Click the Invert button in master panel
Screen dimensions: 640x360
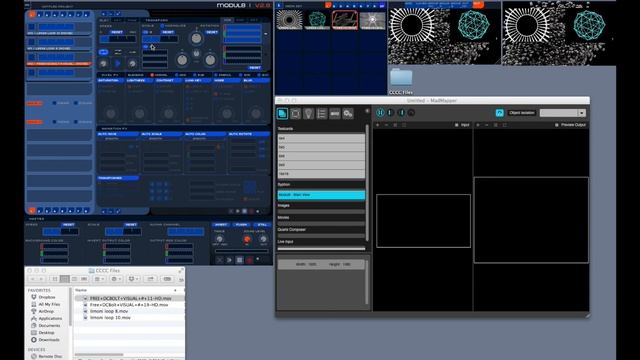[x=221, y=225]
